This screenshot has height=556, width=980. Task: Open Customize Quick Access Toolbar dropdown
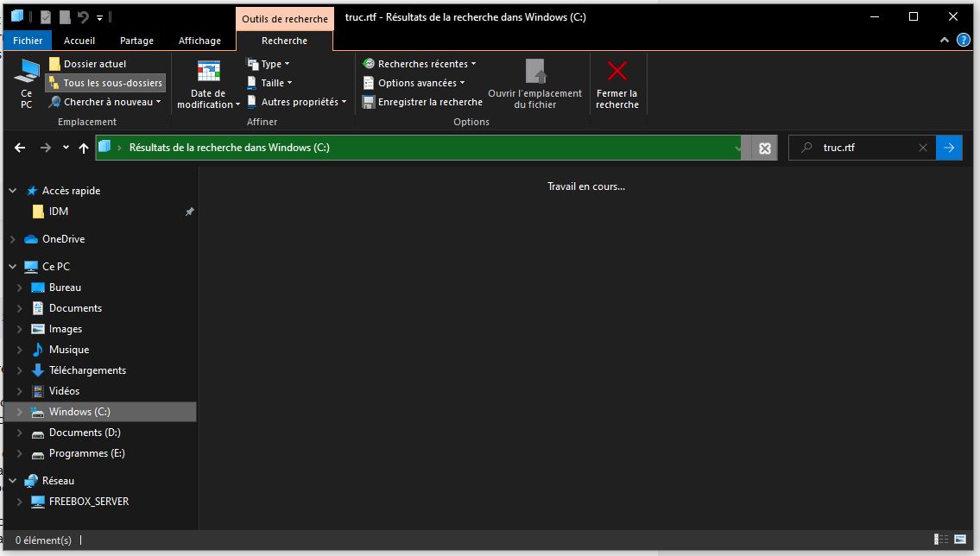pyautogui.click(x=99, y=17)
